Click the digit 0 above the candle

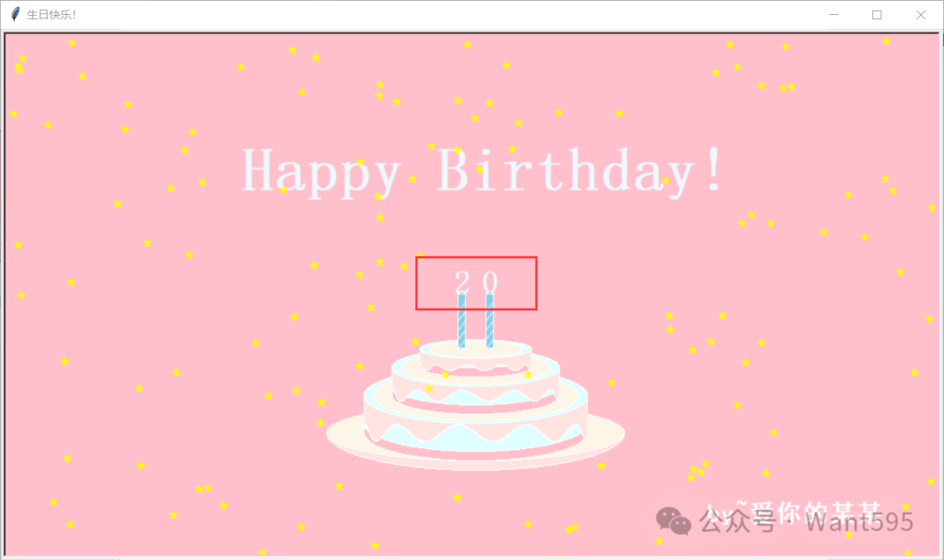(490, 281)
